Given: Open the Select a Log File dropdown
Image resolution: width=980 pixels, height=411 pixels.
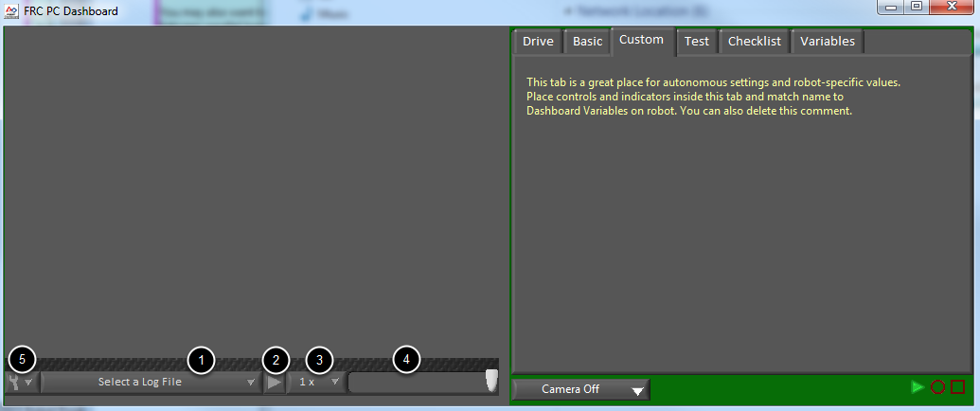Looking at the screenshot, I should 151,382.
